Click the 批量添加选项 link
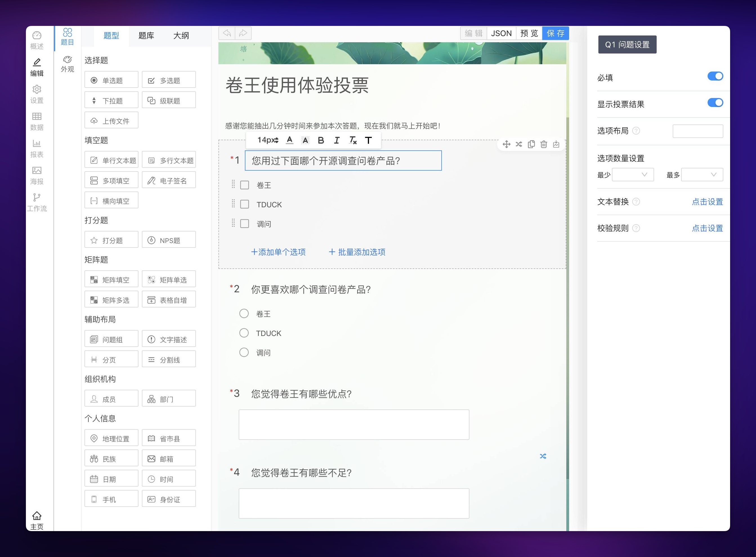Viewport: 756px width, 557px height. pos(357,252)
